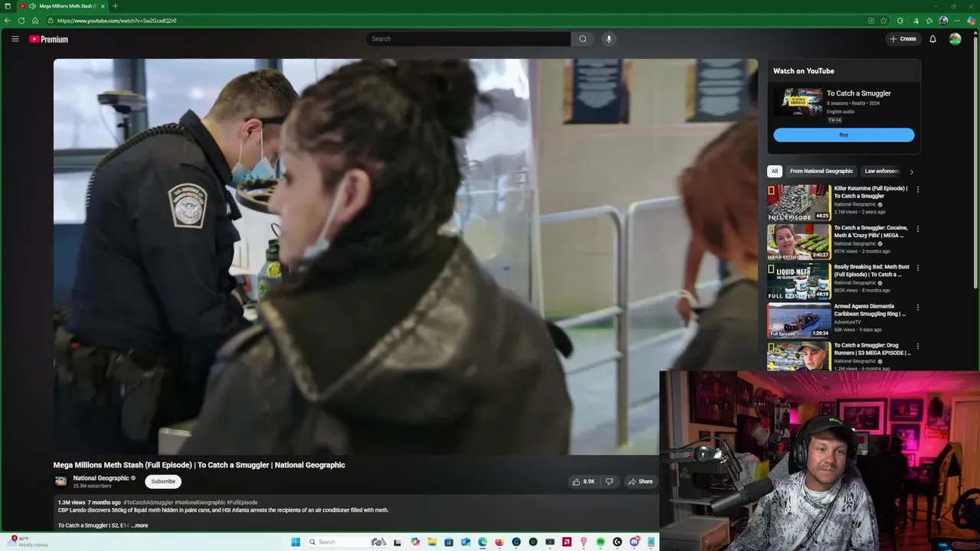Screen dimensions: 980x551
Task: Subscribe to National Geographic
Action: coord(163,481)
